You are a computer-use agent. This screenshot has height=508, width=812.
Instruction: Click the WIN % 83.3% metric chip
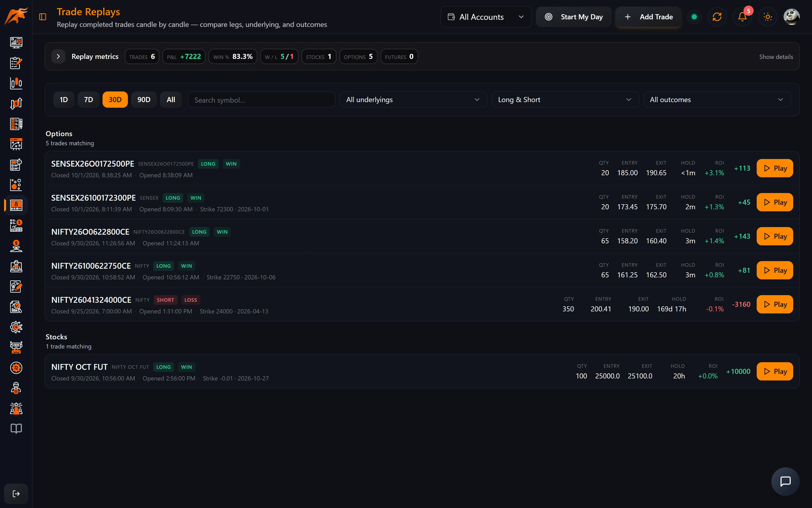coord(233,56)
